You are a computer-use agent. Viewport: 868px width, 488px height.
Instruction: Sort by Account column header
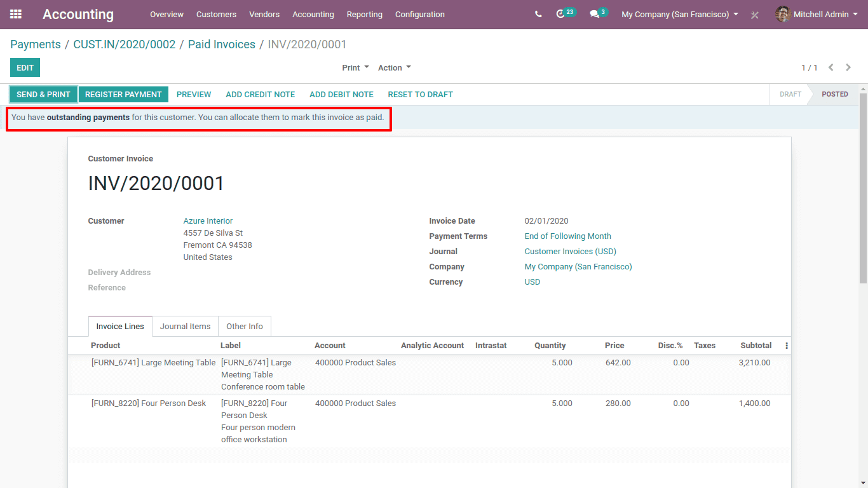(x=330, y=346)
